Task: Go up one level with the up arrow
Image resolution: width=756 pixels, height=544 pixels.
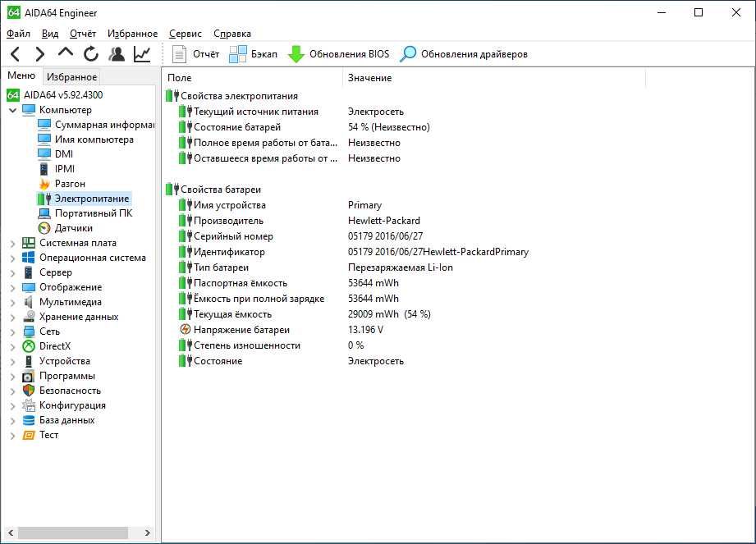Action: click(66, 53)
